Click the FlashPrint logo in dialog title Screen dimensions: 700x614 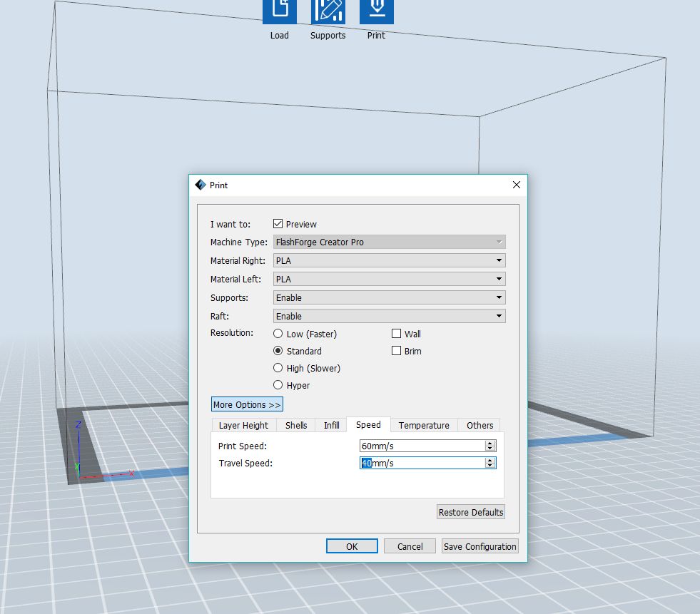(201, 185)
